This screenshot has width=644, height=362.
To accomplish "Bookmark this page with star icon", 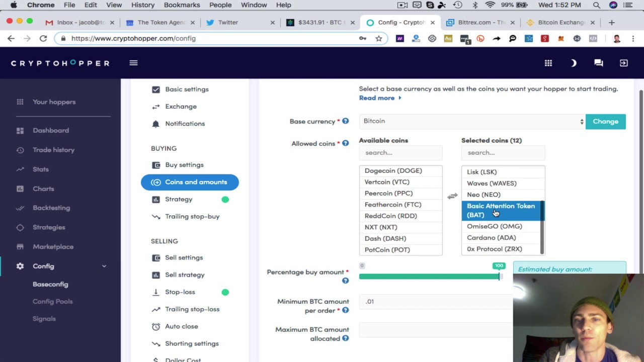I will (379, 38).
